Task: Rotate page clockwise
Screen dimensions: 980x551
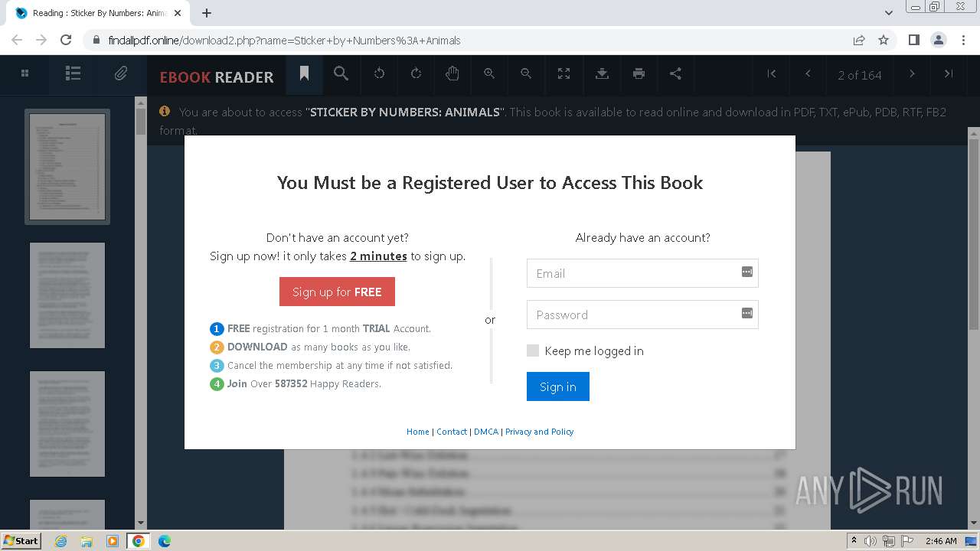Action: point(416,73)
